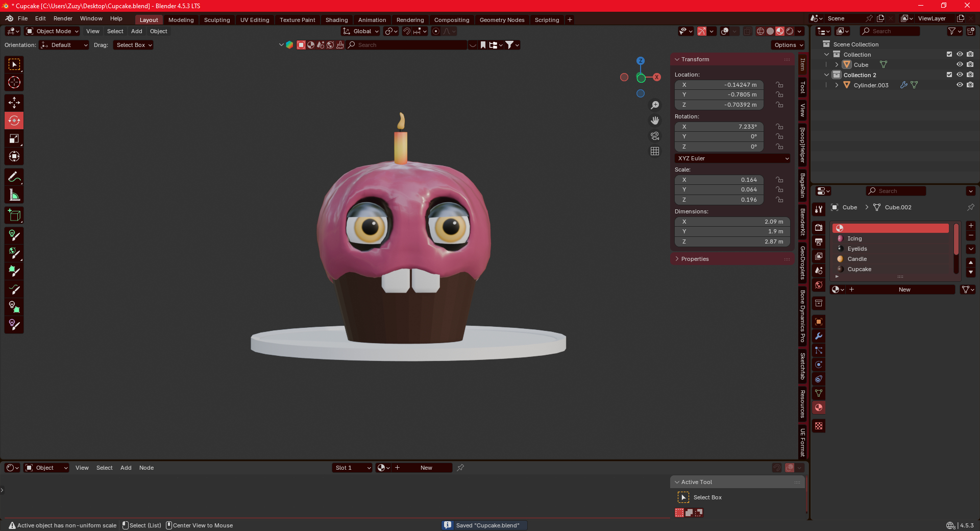Open the Modifiers wrench properties tab
The width and height of the screenshot is (980, 531).
tap(819, 336)
